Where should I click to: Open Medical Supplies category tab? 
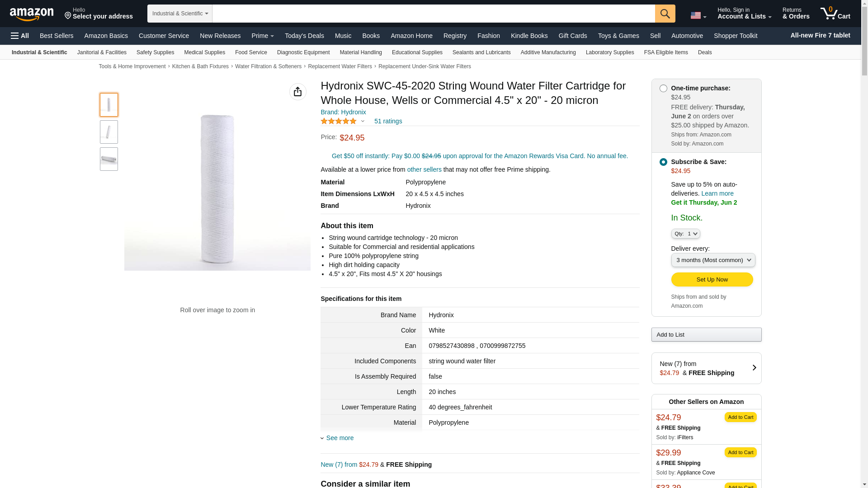pyautogui.click(x=204, y=52)
